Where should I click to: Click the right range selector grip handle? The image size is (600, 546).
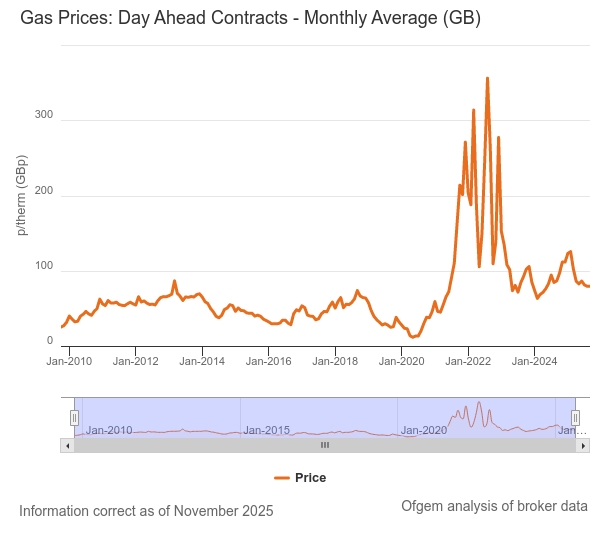pos(576,417)
